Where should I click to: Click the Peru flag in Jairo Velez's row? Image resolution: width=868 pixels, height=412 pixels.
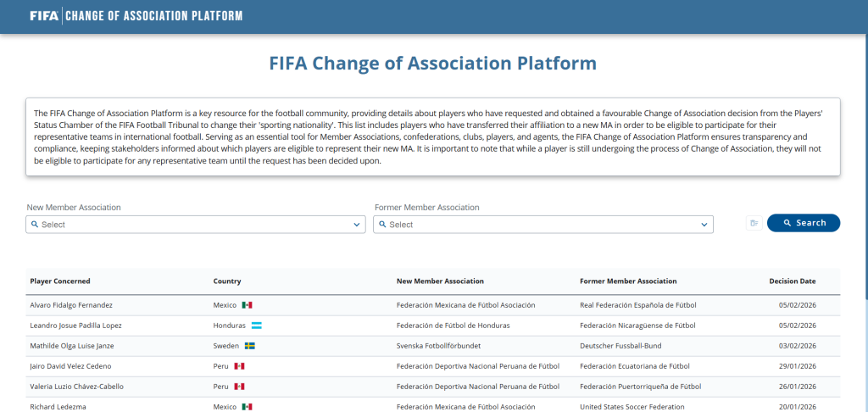pyautogui.click(x=239, y=366)
